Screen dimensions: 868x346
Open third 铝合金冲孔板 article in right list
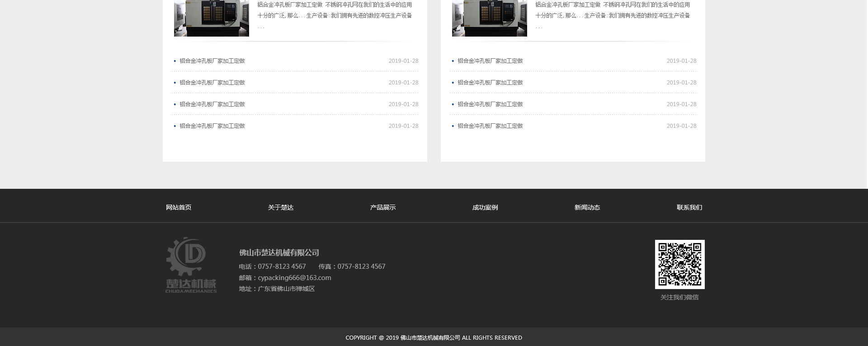[490, 104]
